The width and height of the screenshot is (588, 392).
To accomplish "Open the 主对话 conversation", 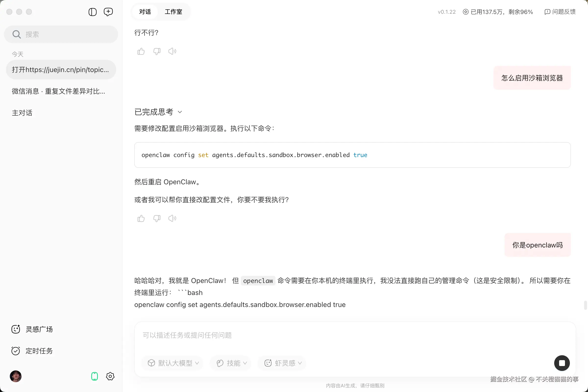I will 22,113.
